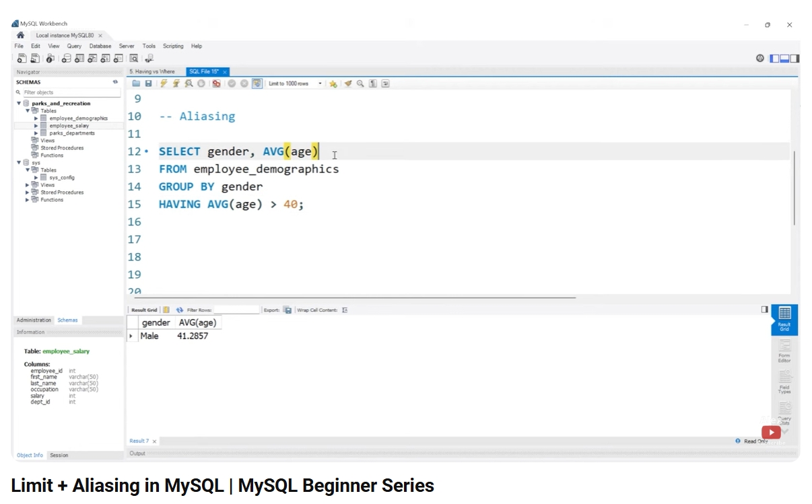Toggle bottom output panel layout button

click(785, 59)
